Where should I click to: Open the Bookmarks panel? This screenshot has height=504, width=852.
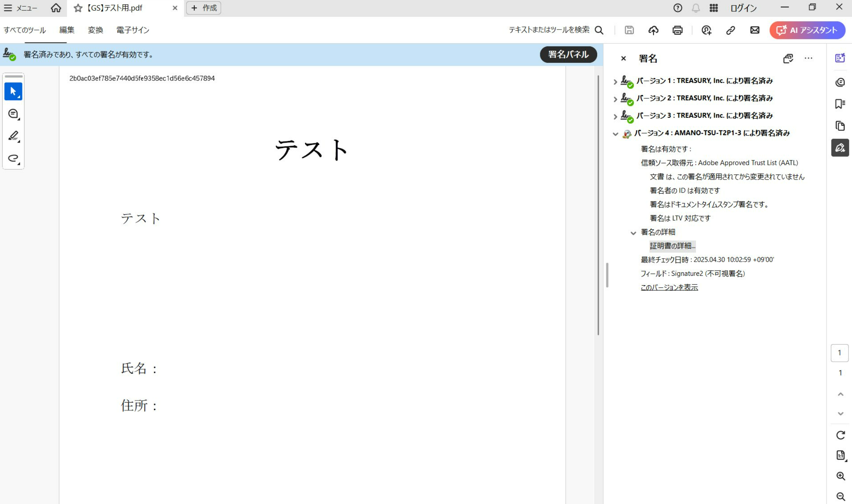[840, 103]
